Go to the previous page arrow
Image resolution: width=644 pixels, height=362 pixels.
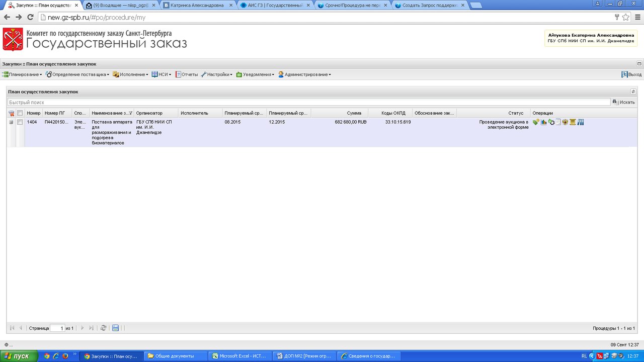(x=21, y=328)
